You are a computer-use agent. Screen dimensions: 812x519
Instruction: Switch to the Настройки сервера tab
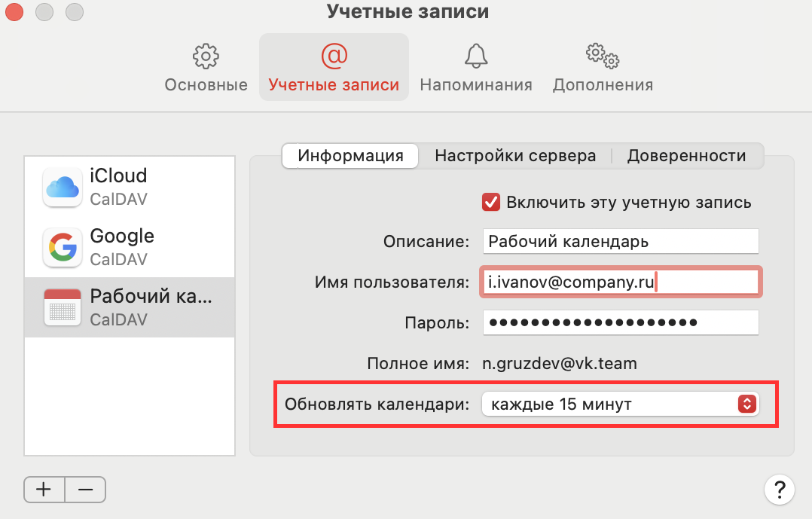[x=515, y=156]
